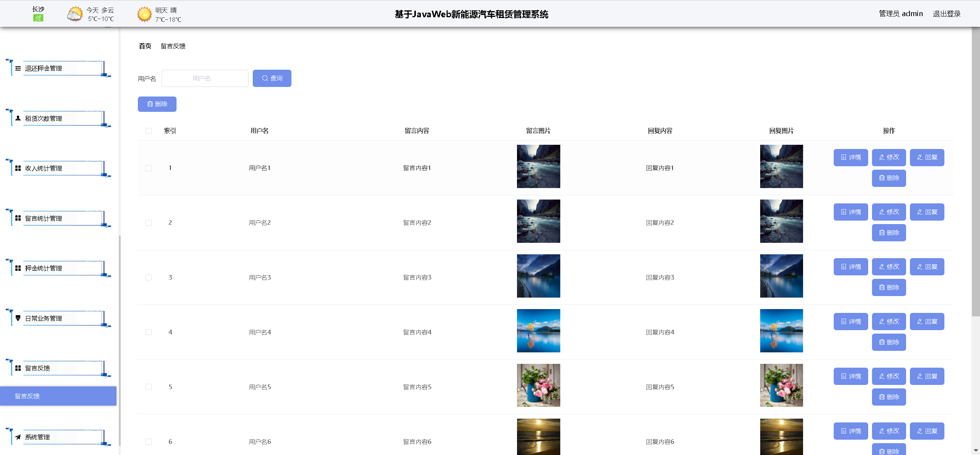The width and height of the screenshot is (980, 455).
Task: Click the document icon on row 1's 详情 button
Action: pyautogui.click(x=844, y=157)
